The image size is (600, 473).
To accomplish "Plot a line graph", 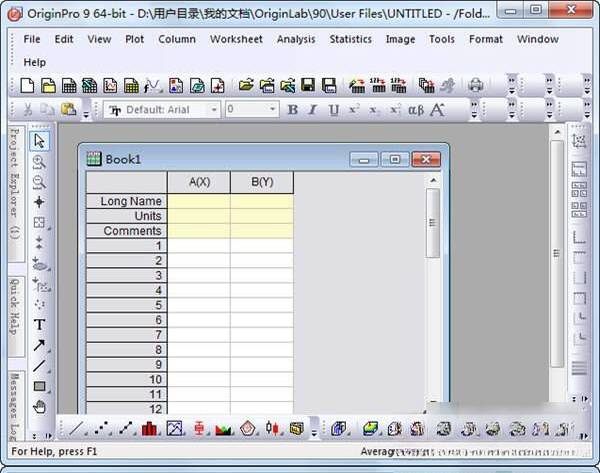I will point(76,429).
